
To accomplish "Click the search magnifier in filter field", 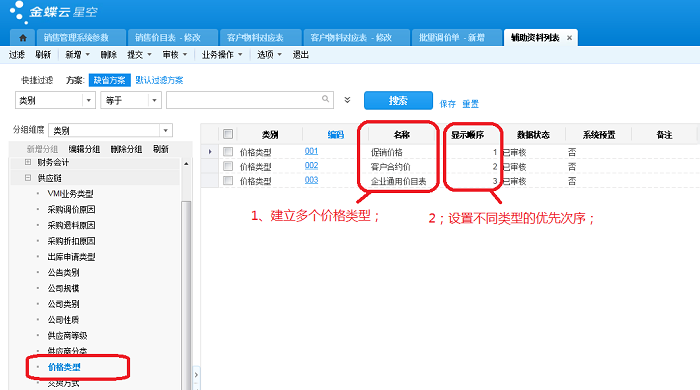I will coord(326,99).
